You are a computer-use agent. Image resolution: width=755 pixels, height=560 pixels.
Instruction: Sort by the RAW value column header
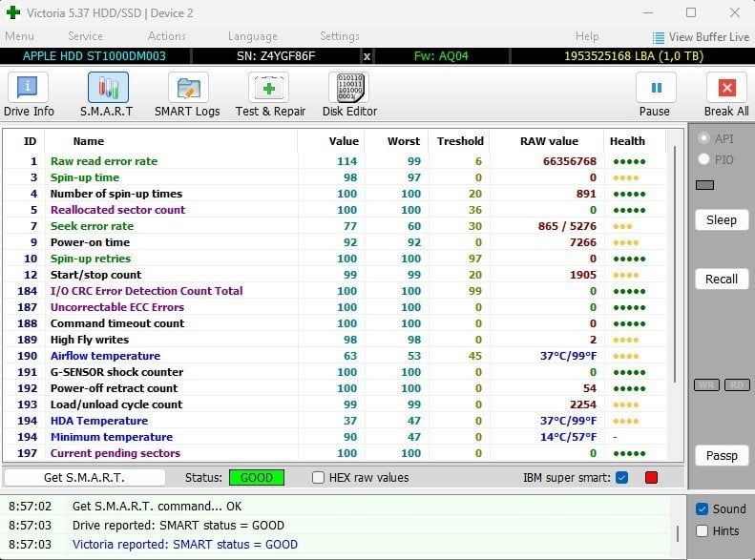(x=549, y=141)
